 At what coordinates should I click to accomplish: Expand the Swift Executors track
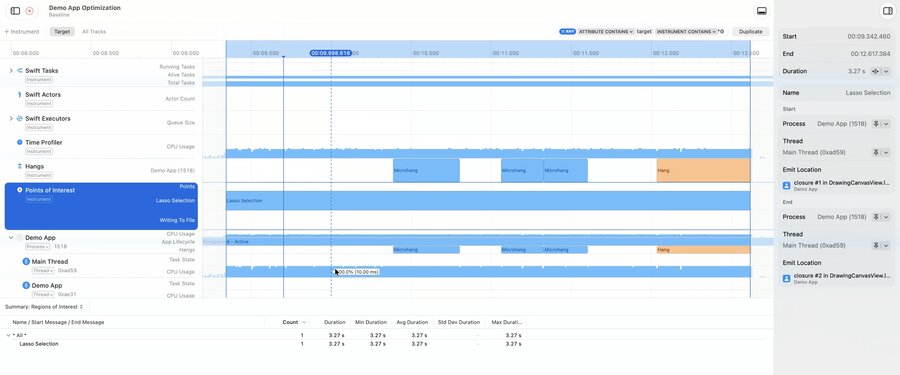[10, 118]
